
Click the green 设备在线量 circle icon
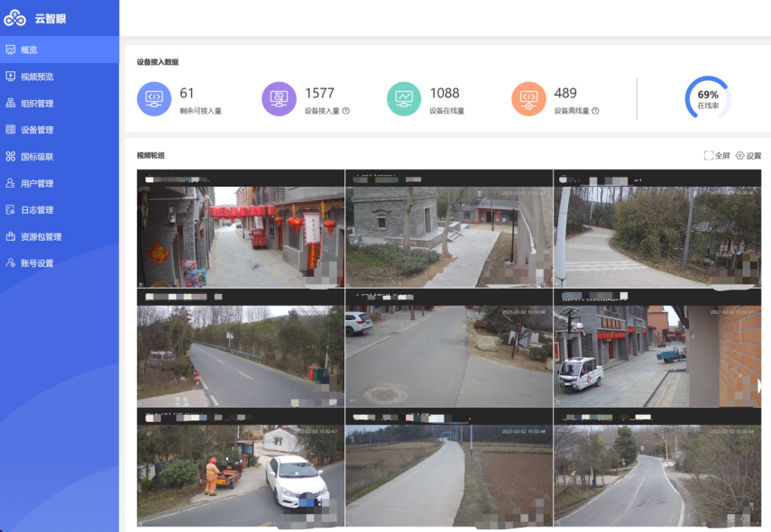404,98
